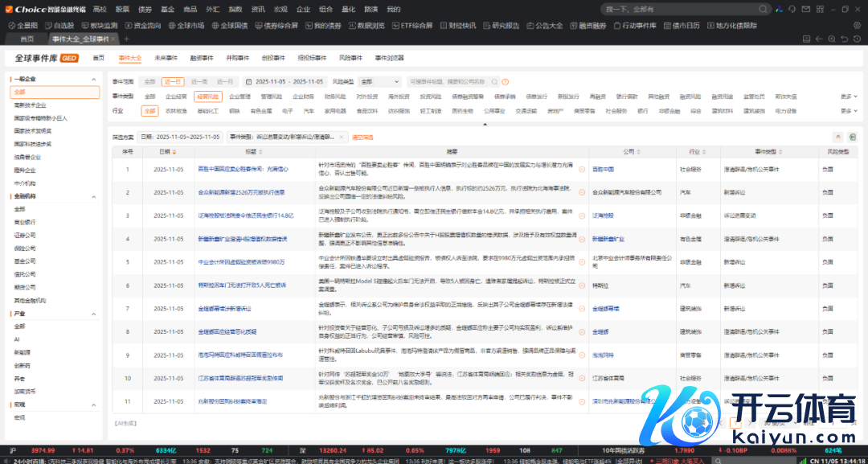Click the help question mark beside search
Viewport: 868px width, 464px height.
pyautogui.click(x=506, y=81)
